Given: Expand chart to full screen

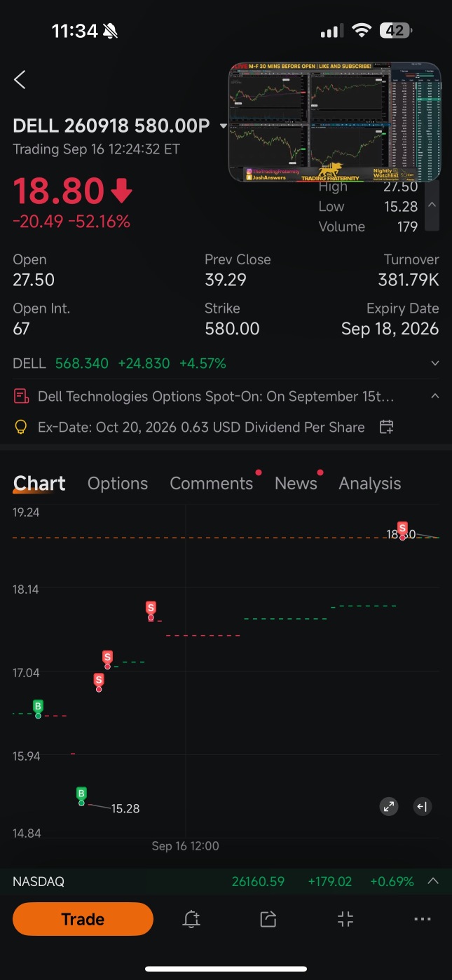Looking at the screenshot, I should (x=389, y=806).
